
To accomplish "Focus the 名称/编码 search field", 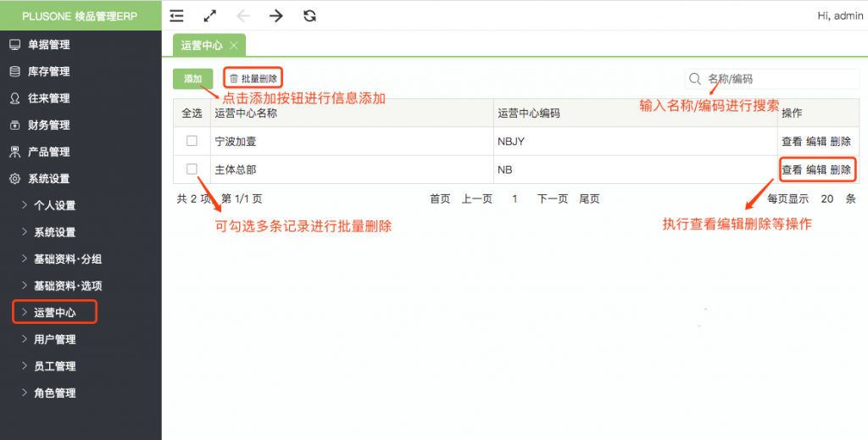I will click(x=772, y=79).
